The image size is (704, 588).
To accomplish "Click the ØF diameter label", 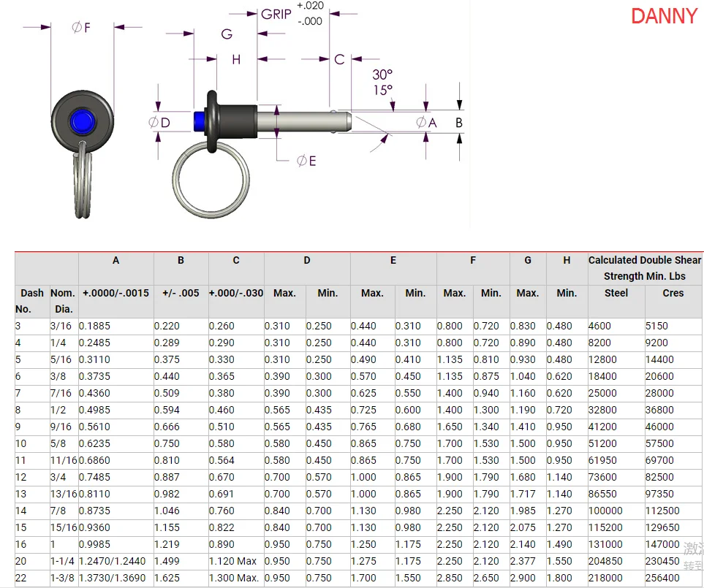I will (x=81, y=28).
